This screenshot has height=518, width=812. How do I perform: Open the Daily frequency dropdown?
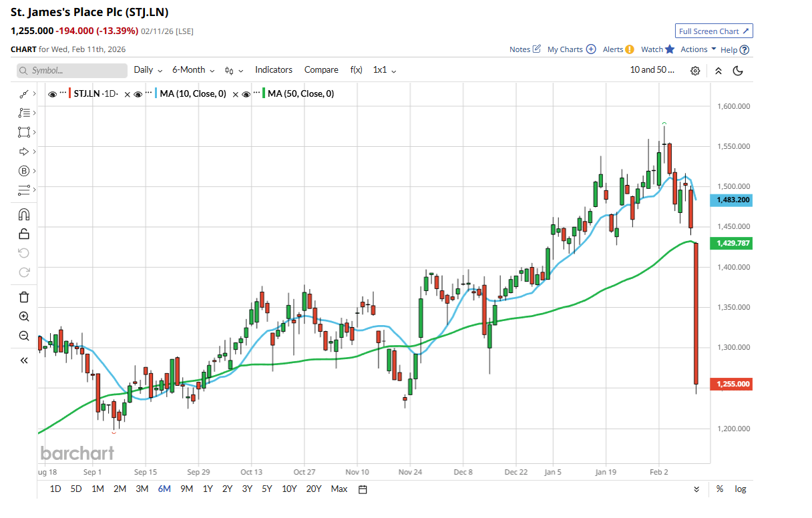[148, 69]
